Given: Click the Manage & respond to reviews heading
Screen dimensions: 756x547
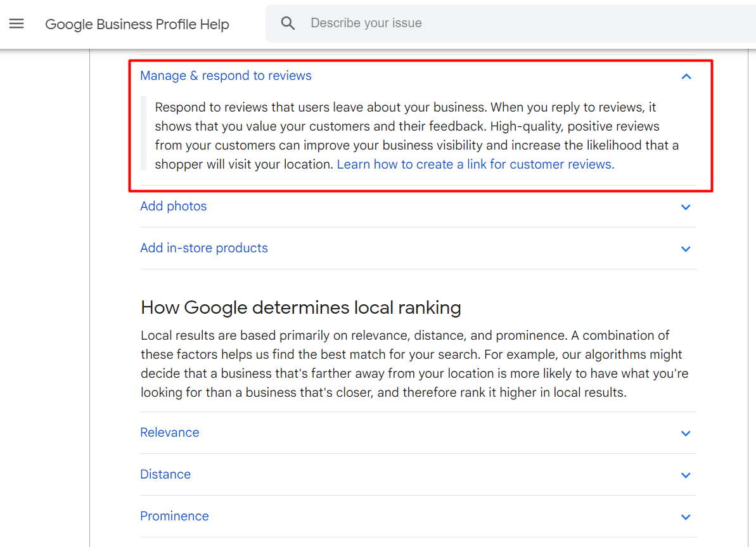Looking at the screenshot, I should (226, 75).
